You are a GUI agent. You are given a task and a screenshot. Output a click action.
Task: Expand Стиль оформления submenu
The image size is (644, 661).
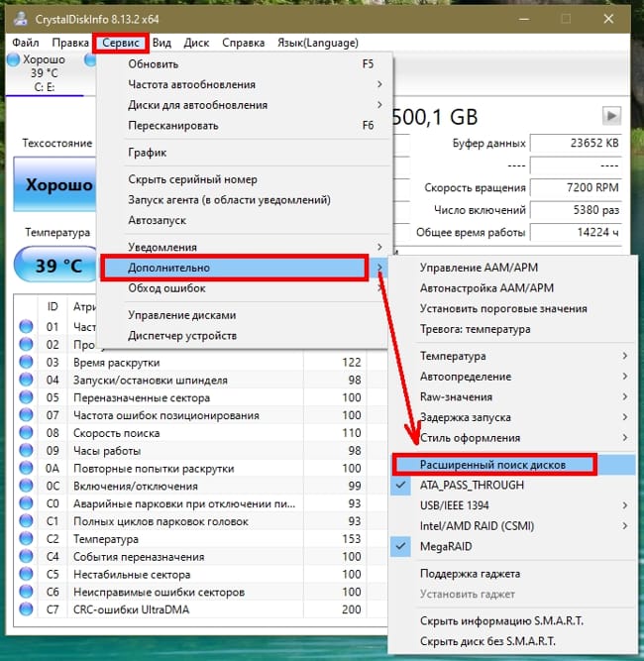[x=512, y=438]
